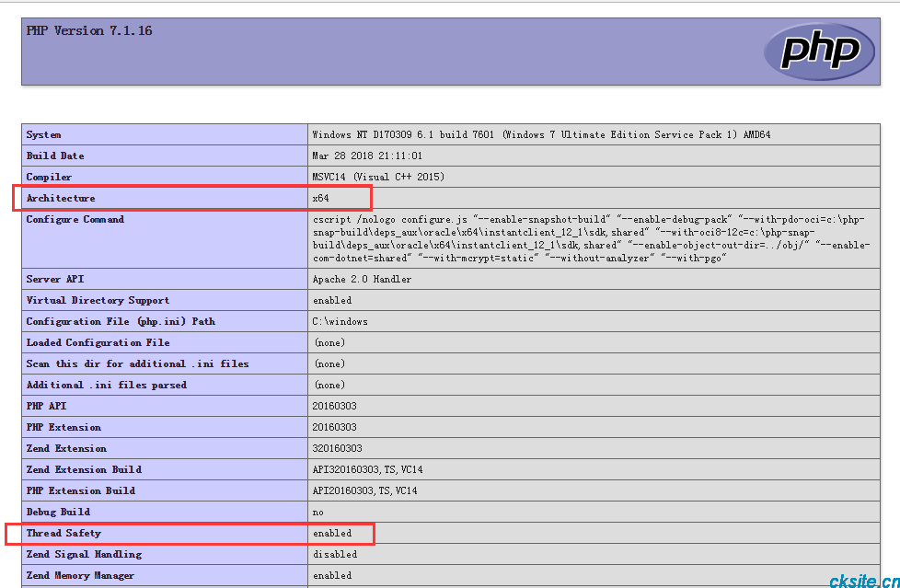
Task: Select "no" in the Debug Build row
Action: (x=318, y=513)
